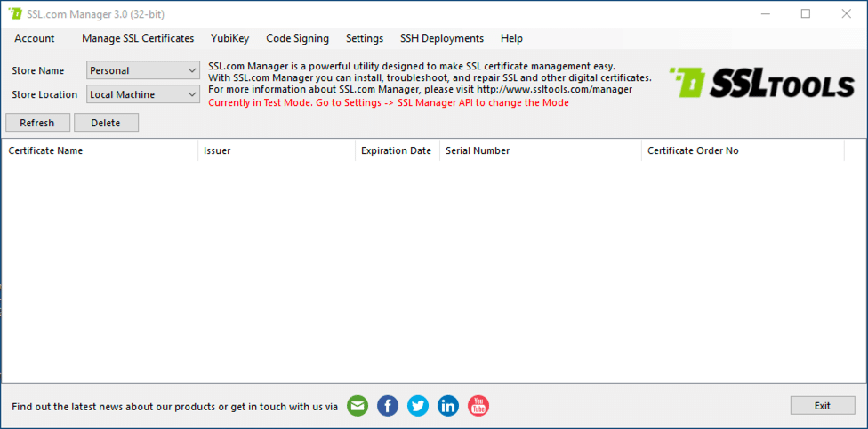868x429 pixels.
Task: Click the SSL Tools logo
Action: point(761,83)
